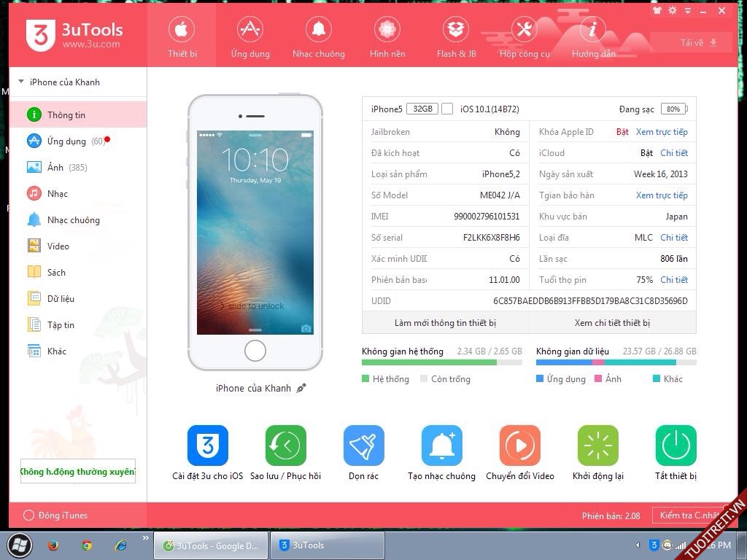Click the Cài đặt 3u cho iOS icon
Image resolution: width=747 pixels, height=560 pixels.
(x=208, y=446)
